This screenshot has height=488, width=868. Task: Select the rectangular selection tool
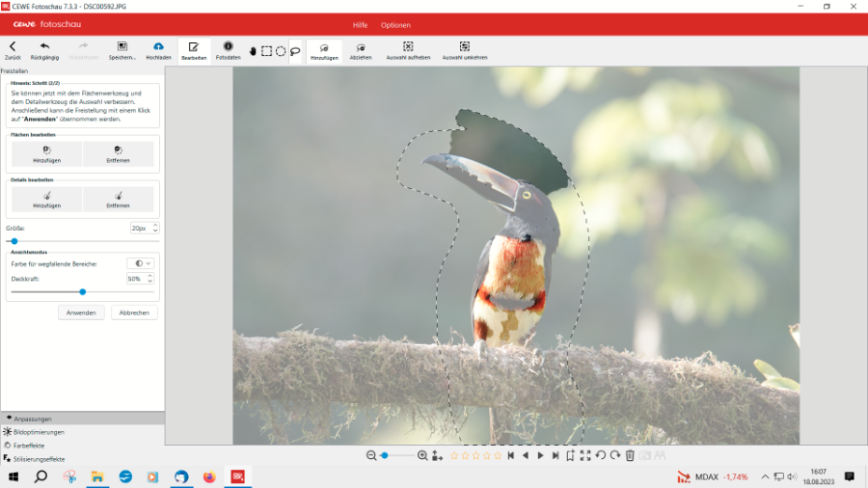coord(266,50)
